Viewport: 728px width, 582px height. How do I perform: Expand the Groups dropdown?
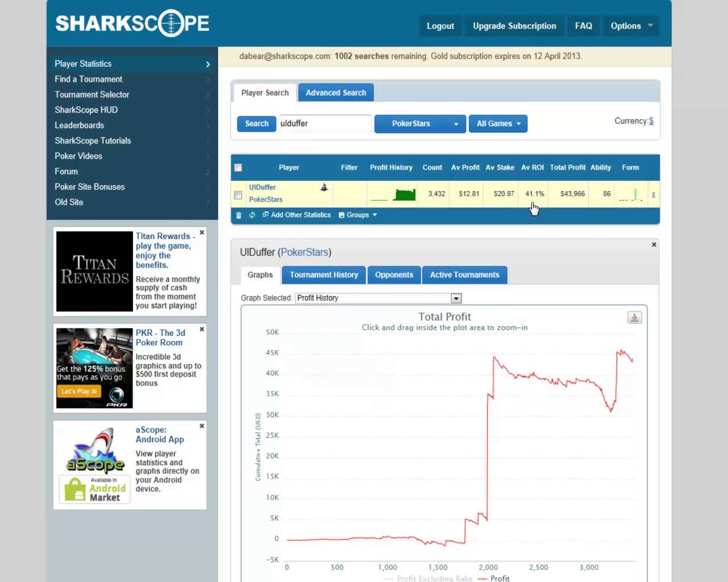tap(358, 215)
